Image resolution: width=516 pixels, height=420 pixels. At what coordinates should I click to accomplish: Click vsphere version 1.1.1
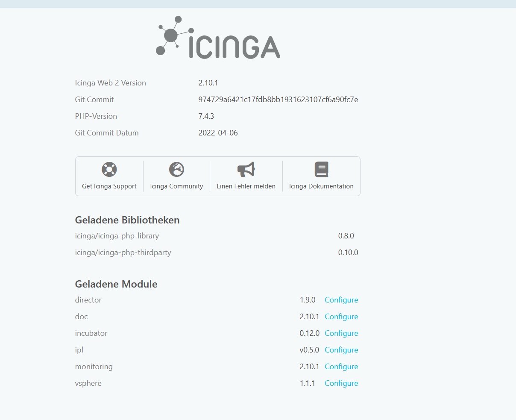(308, 383)
